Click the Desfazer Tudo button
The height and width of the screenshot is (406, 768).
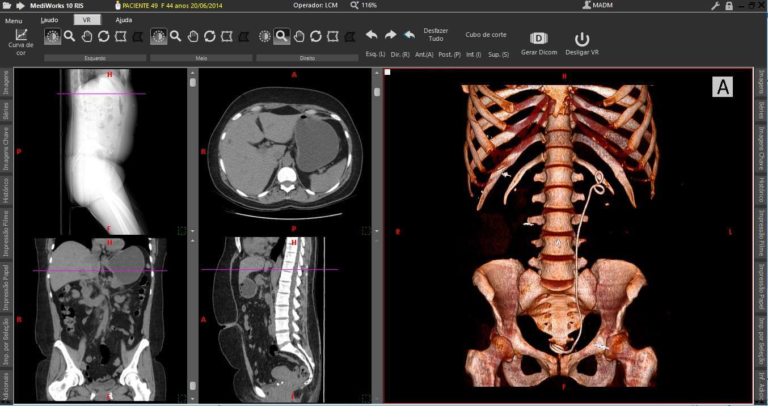pyautogui.click(x=435, y=35)
